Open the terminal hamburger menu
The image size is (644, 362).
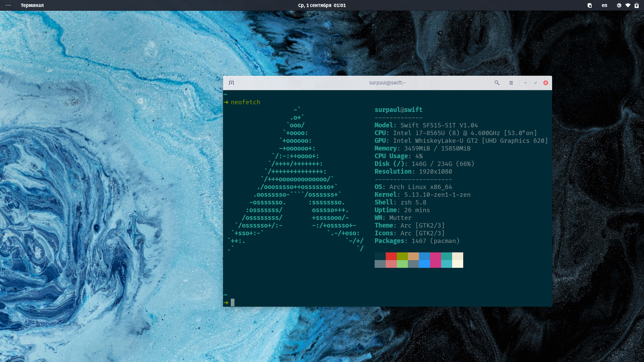511,83
